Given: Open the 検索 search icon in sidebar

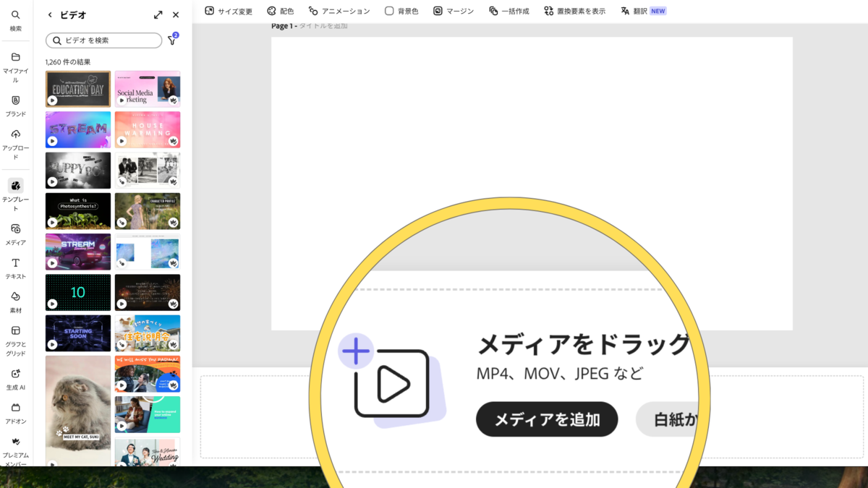Looking at the screenshot, I should [15, 20].
